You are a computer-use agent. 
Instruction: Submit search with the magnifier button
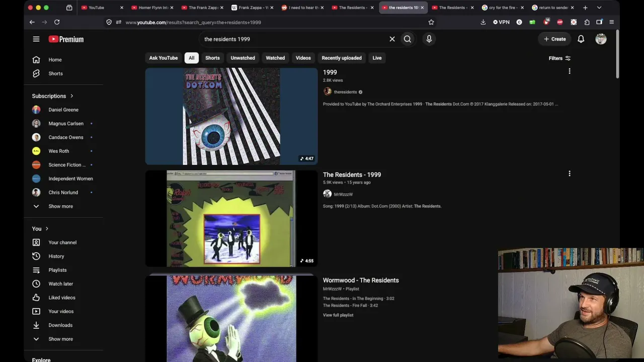tap(408, 39)
